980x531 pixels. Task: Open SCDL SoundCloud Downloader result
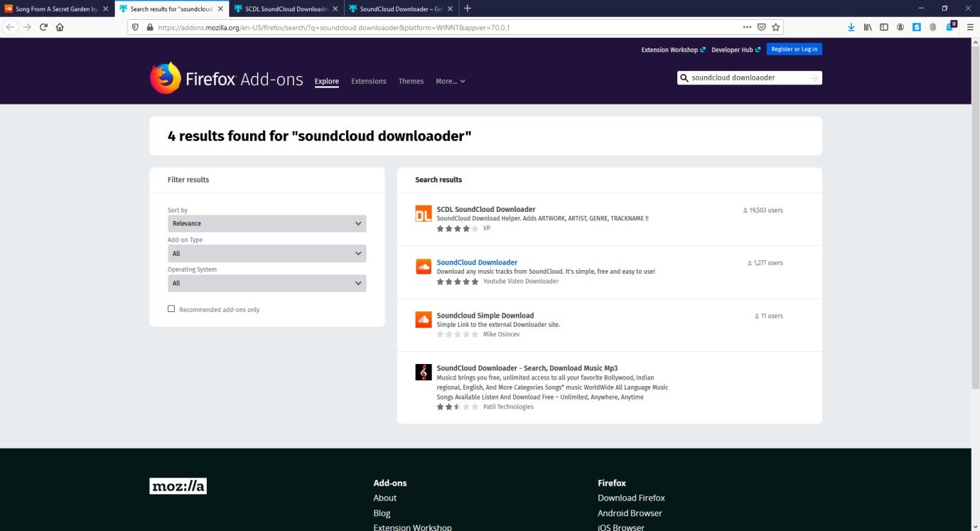(486, 209)
